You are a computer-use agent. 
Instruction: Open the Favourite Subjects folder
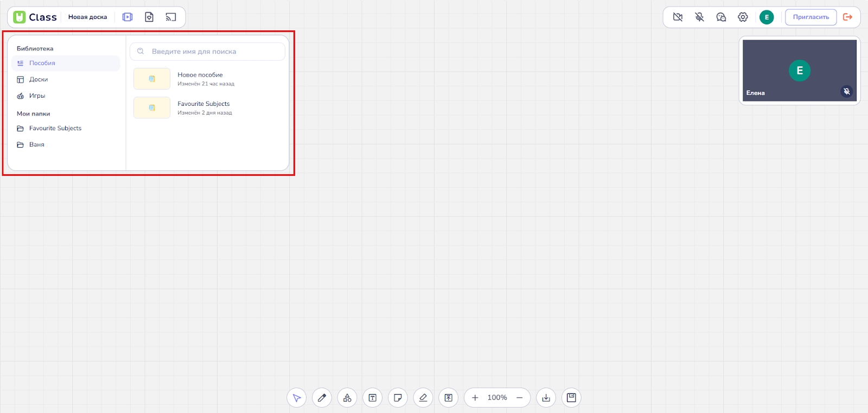click(x=55, y=129)
